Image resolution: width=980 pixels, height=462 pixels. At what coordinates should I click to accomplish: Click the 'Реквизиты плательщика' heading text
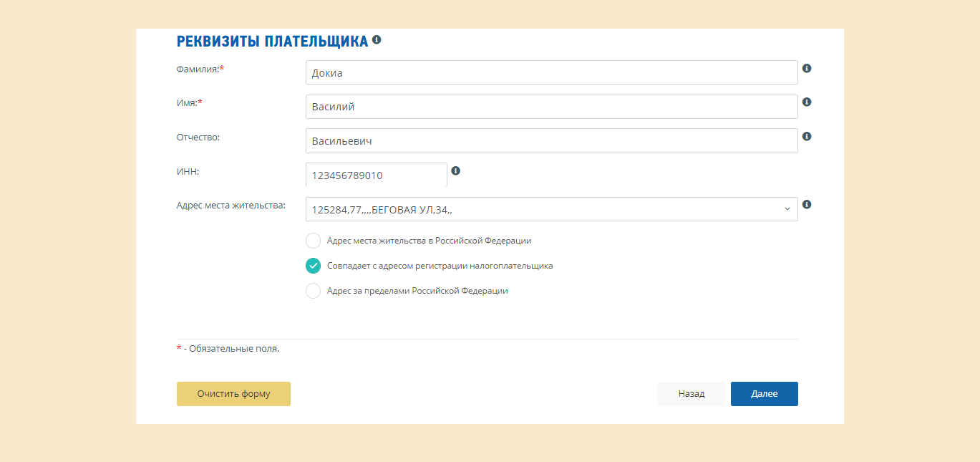coord(272,41)
